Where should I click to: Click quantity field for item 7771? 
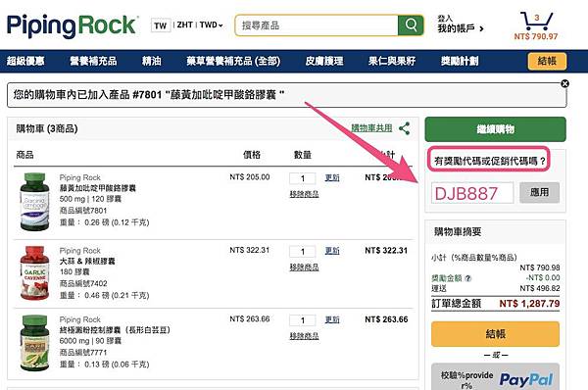[302, 320]
